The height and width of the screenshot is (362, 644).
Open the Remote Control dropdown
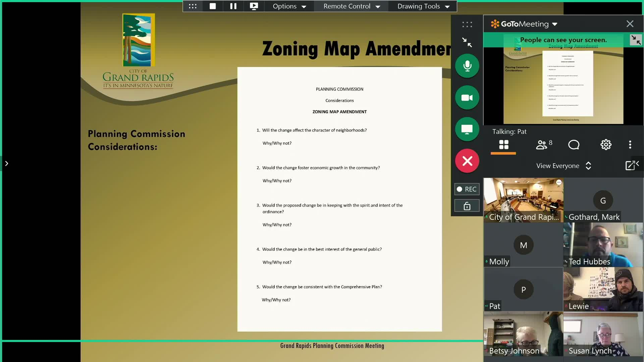pyautogui.click(x=352, y=6)
